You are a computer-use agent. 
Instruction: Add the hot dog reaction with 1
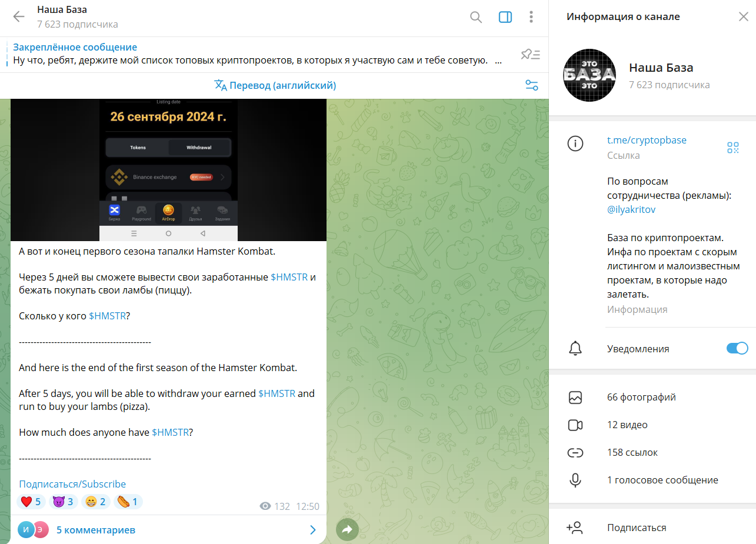pos(128,502)
